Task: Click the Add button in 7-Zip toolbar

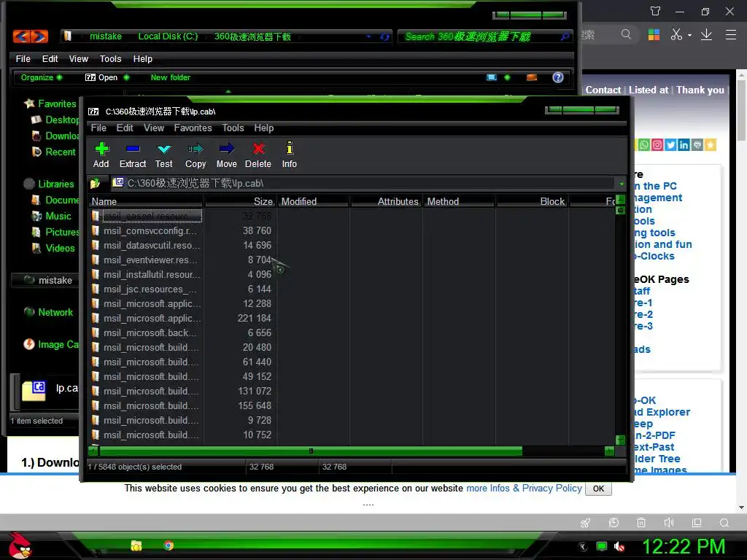Action: point(101,155)
